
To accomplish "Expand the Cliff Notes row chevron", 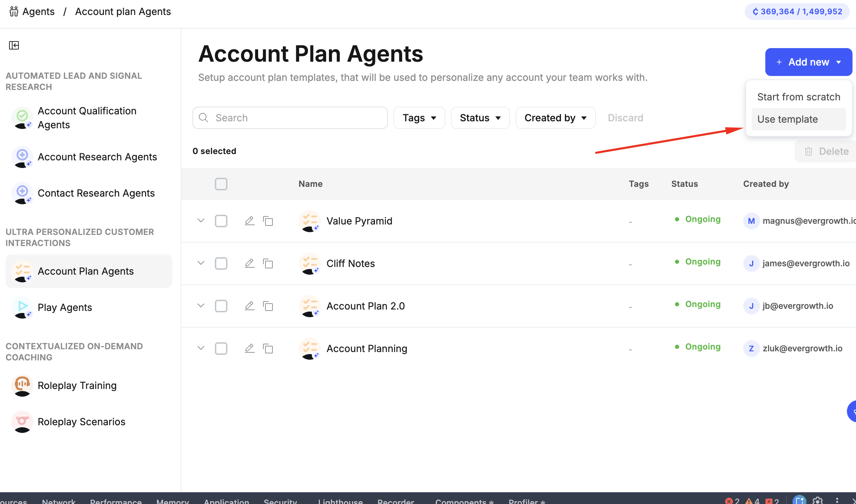I will click(x=201, y=263).
